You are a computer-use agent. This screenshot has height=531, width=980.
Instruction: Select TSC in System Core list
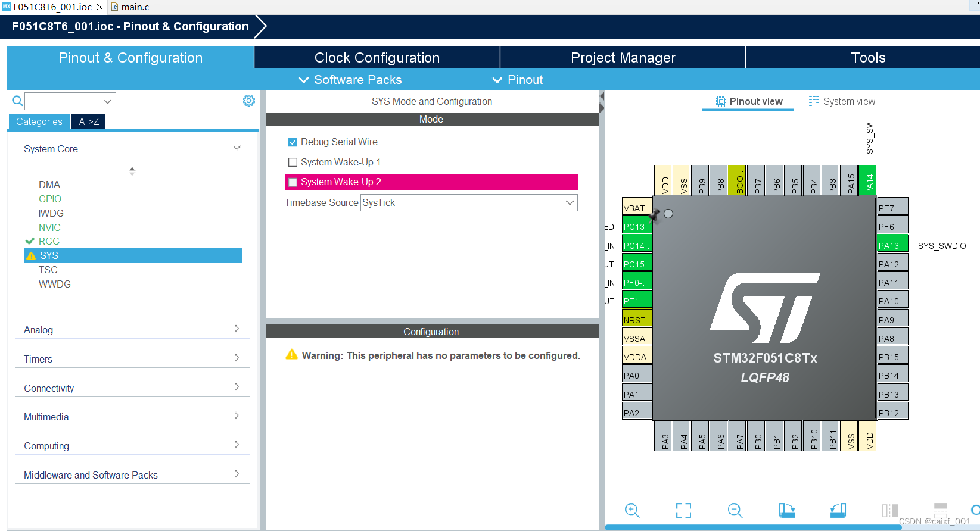coord(48,270)
